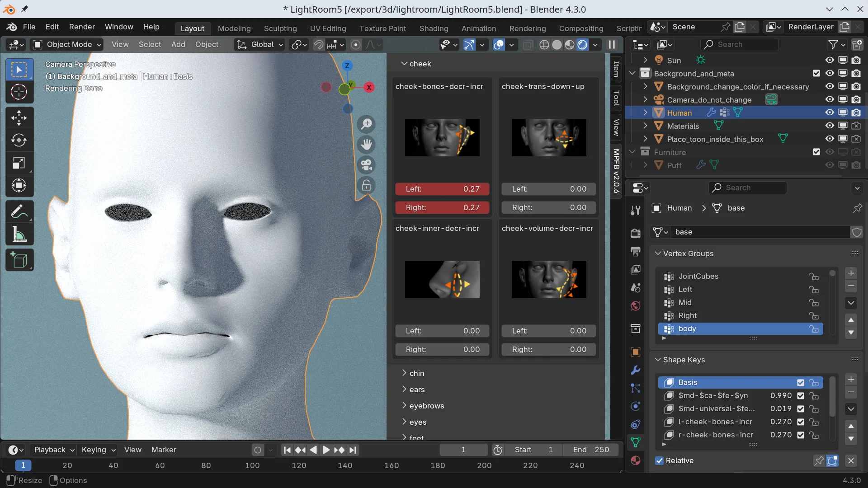
Task: Adjust the Left 0.27 slider under cheek-bones-decr-incr
Action: pos(442,189)
